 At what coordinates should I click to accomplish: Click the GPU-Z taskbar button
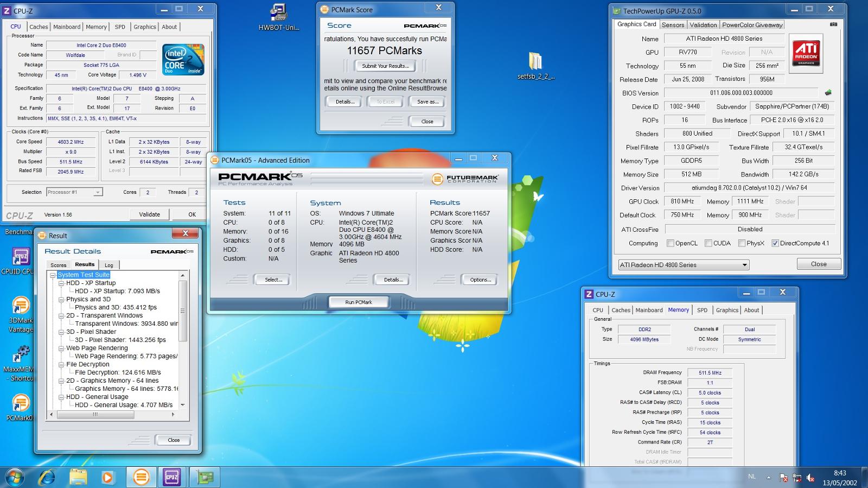(x=205, y=477)
